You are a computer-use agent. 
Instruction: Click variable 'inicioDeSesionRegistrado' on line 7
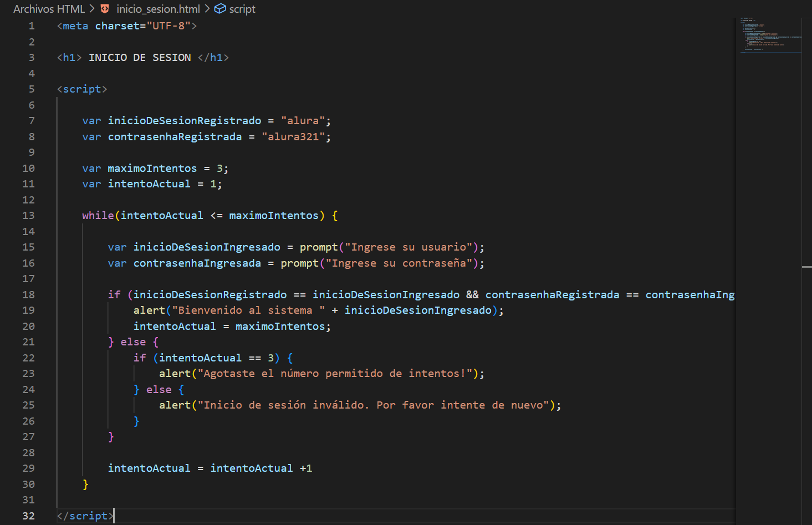point(185,121)
